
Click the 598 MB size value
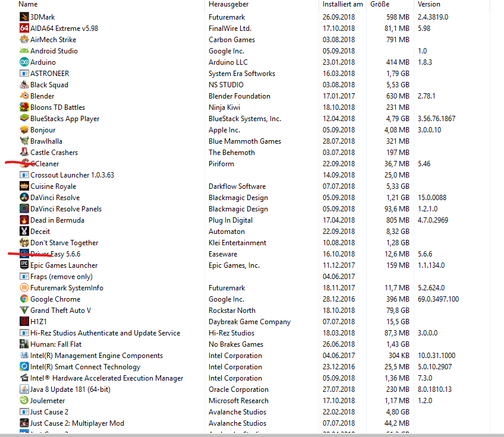pos(398,17)
